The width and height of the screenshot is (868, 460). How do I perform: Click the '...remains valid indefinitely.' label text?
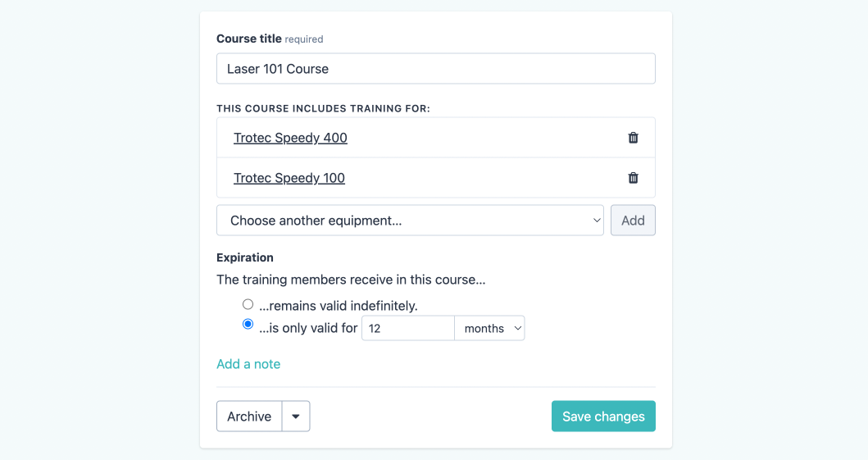click(x=339, y=306)
